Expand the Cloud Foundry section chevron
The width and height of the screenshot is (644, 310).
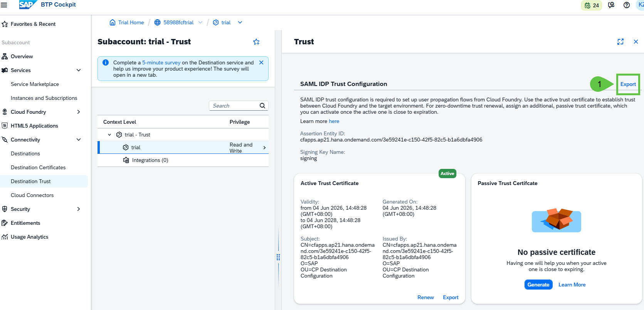click(x=79, y=112)
